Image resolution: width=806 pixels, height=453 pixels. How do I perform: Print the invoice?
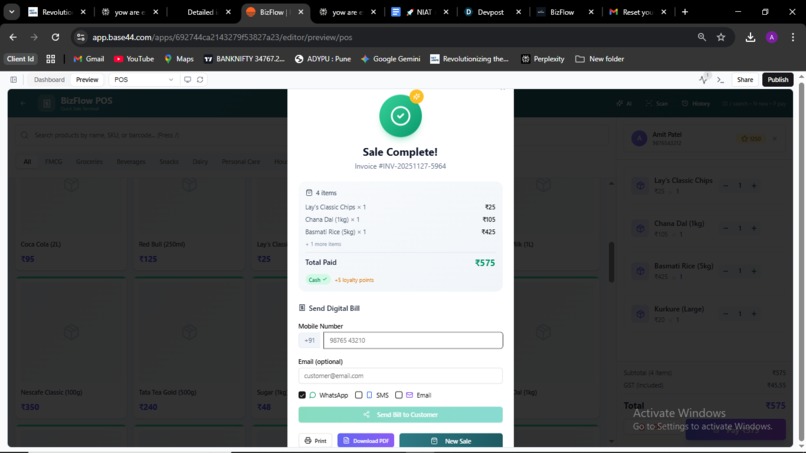315,441
